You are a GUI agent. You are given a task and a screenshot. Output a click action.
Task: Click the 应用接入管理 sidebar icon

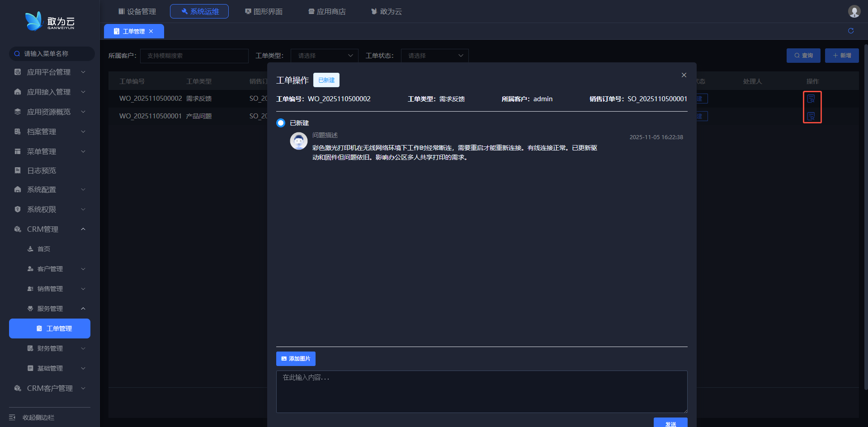pyautogui.click(x=18, y=92)
